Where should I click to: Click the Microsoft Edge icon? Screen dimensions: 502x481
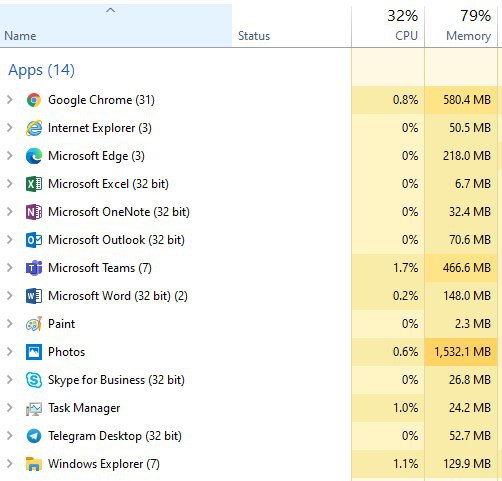pos(34,156)
